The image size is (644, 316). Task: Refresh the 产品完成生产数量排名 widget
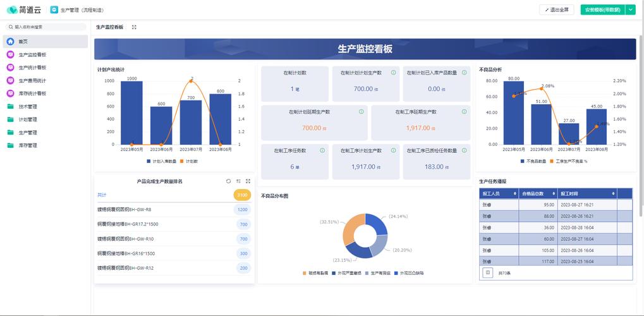coord(228,181)
